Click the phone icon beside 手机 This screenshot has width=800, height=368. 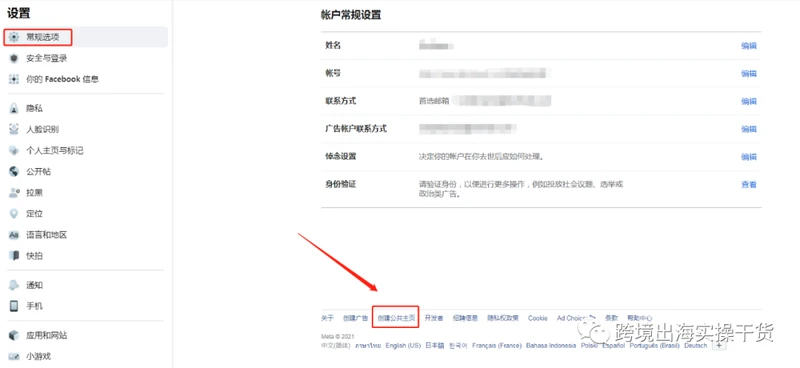coord(14,306)
